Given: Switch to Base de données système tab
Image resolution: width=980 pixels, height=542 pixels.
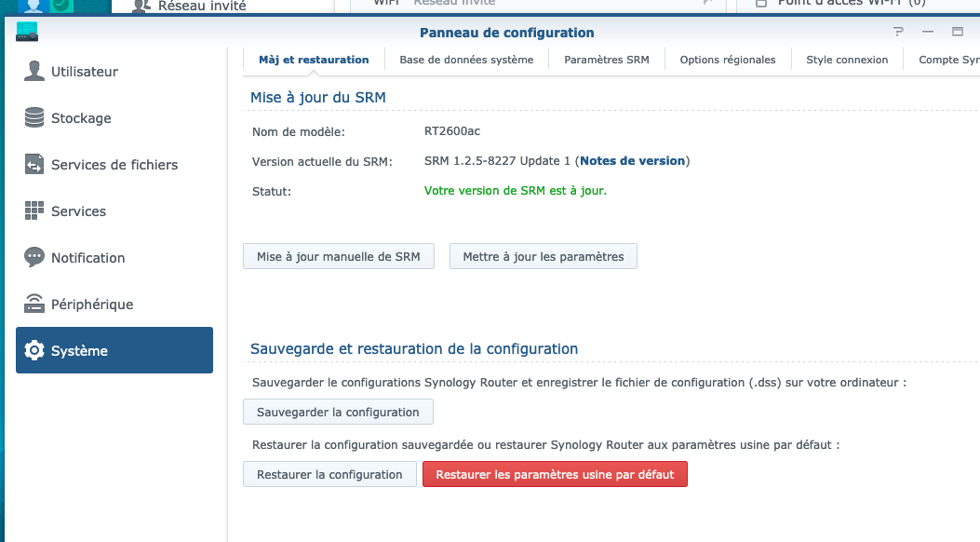Looking at the screenshot, I should [x=466, y=60].
